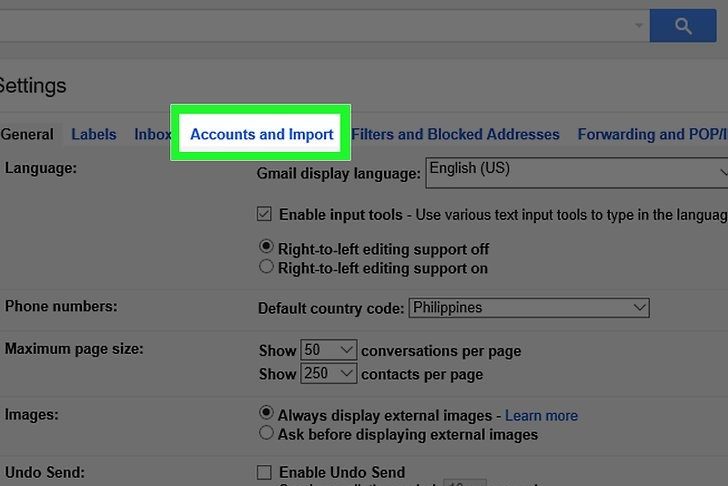Click the blue search magnifier button

click(x=683, y=27)
